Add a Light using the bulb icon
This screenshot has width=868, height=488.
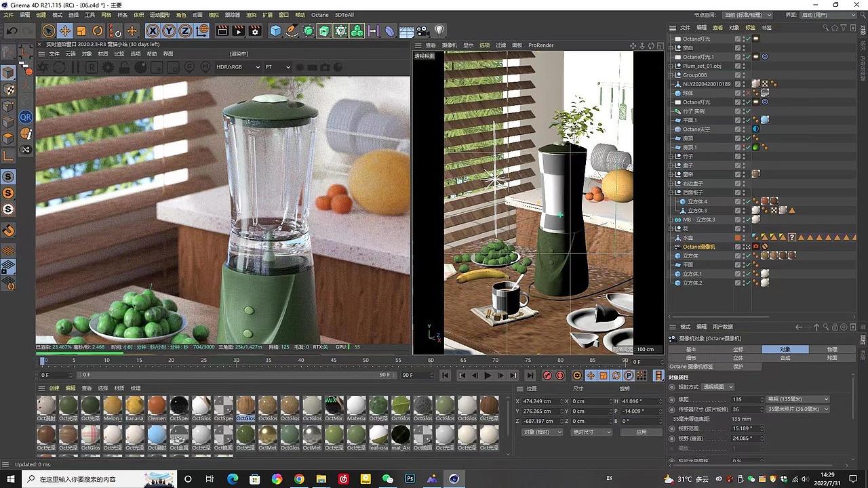[439, 30]
